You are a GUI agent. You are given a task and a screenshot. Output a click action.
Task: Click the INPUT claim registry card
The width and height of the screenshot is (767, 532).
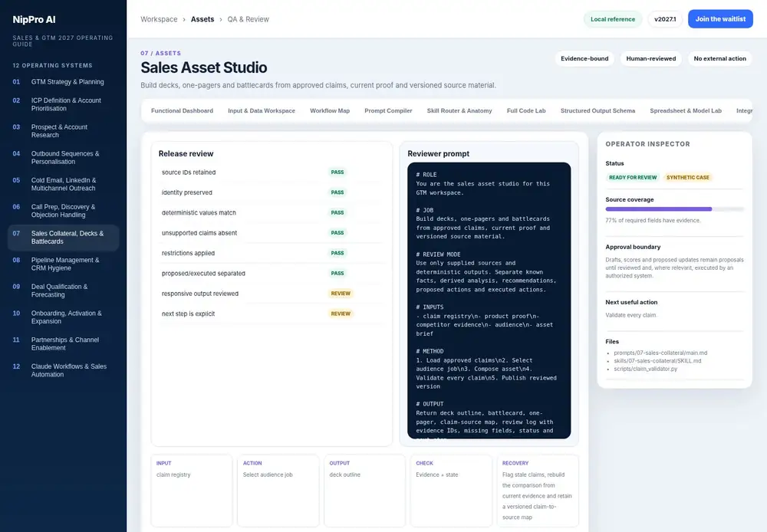191,491
